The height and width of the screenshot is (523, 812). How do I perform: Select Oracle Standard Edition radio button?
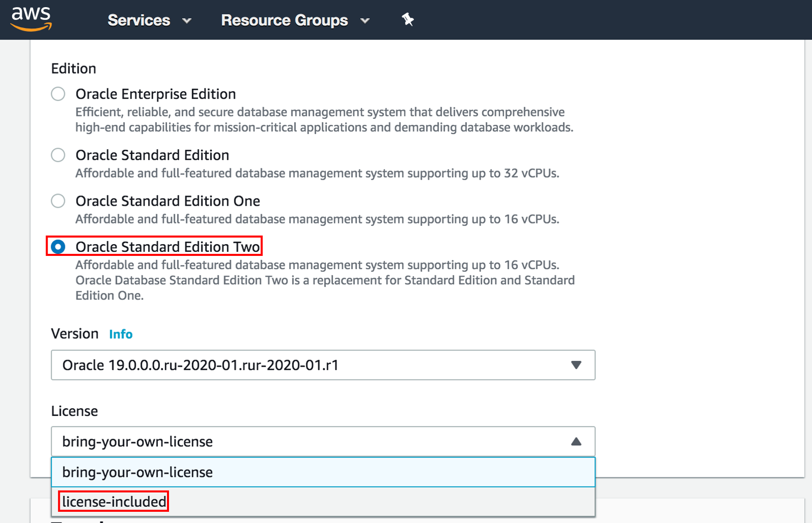point(58,155)
